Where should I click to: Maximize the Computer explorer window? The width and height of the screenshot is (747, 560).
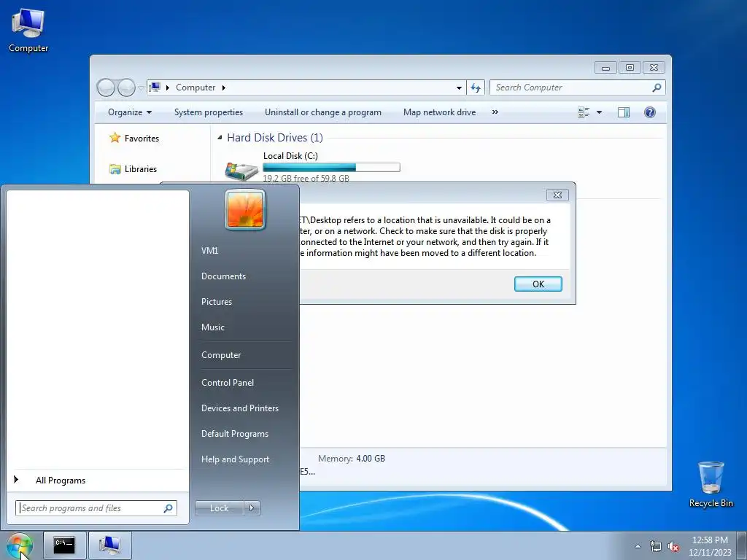click(630, 68)
